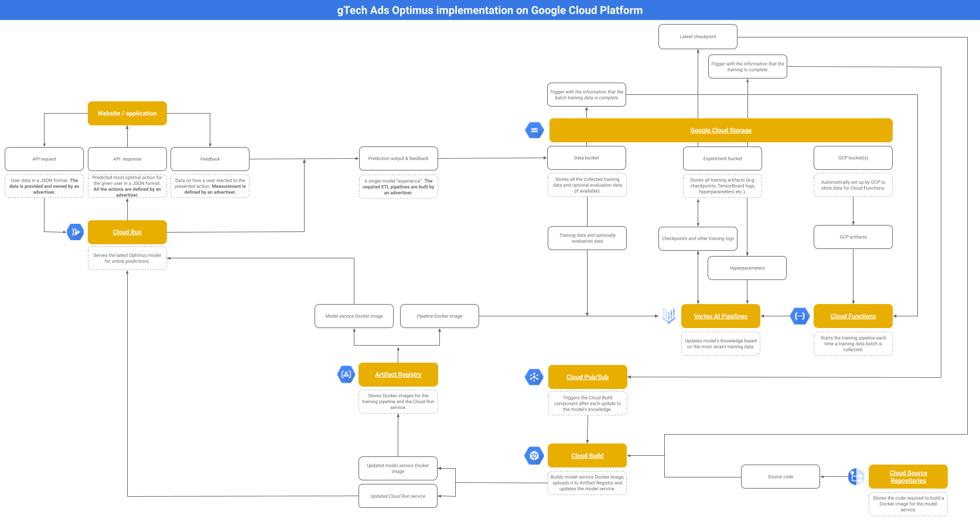Click the Cloud Source Repositories icon
This screenshot has height=529, width=980.
pos(856,476)
